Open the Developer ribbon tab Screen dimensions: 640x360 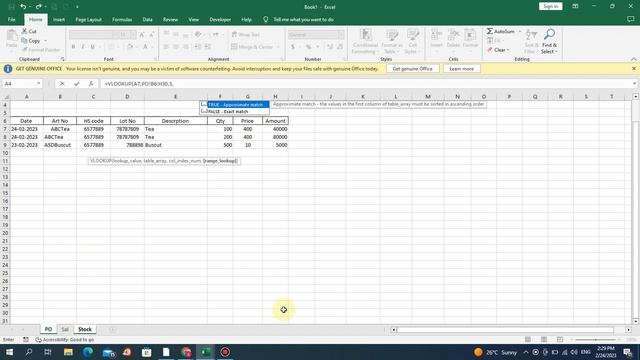[220, 19]
